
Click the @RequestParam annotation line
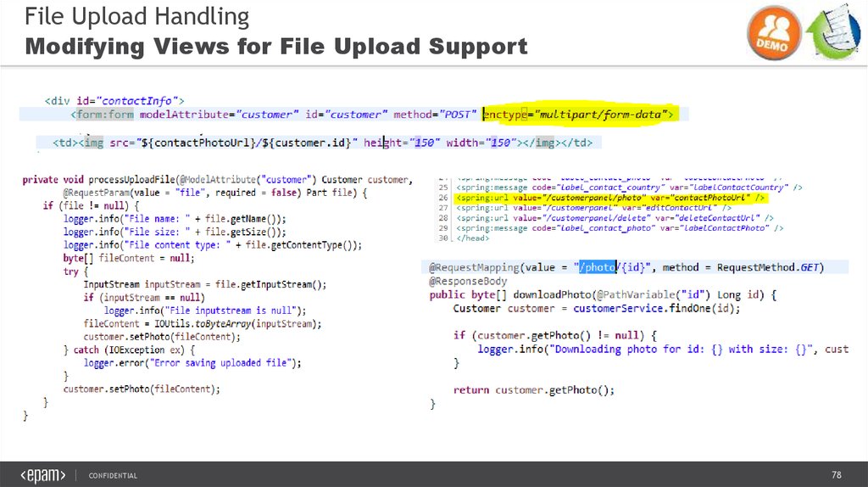tap(214, 193)
